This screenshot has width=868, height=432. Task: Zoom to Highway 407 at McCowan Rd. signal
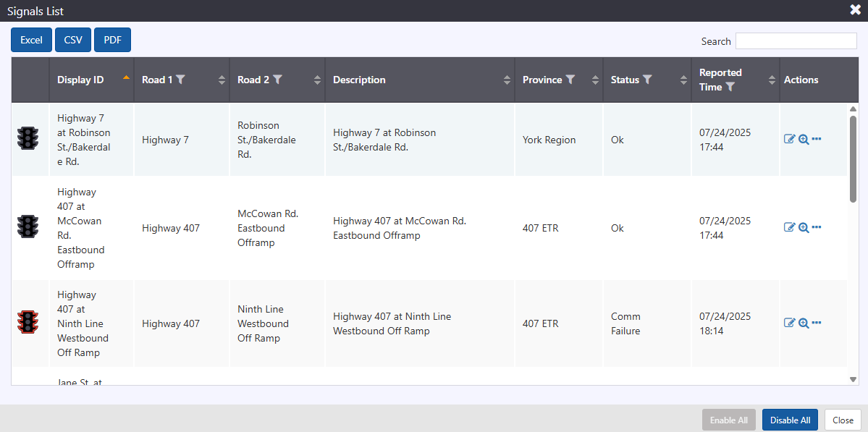click(x=803, y=227)
